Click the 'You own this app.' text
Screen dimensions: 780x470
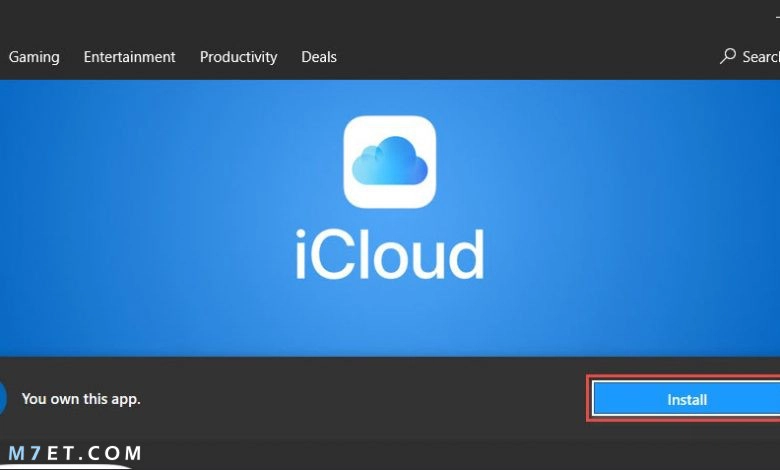(x=81, y=399)
